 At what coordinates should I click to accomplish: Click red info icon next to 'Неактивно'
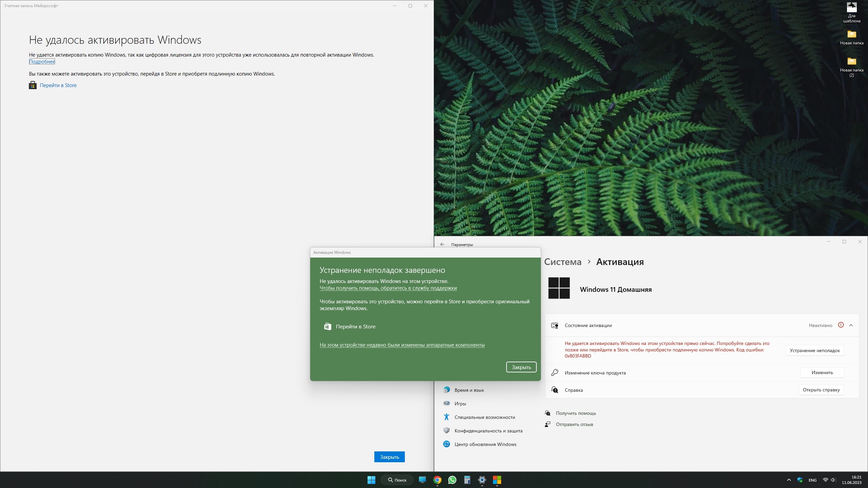[841, 325]
